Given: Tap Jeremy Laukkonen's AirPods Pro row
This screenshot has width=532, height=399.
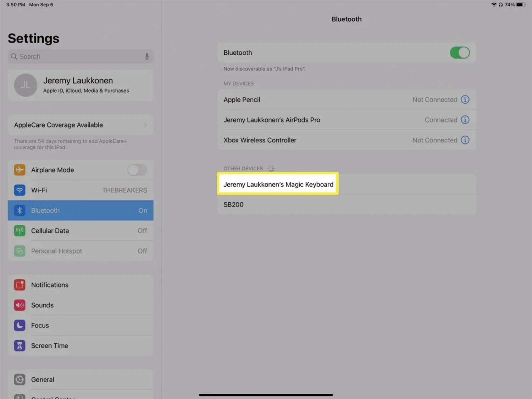Looking at the screenshot, I should 347,120.
